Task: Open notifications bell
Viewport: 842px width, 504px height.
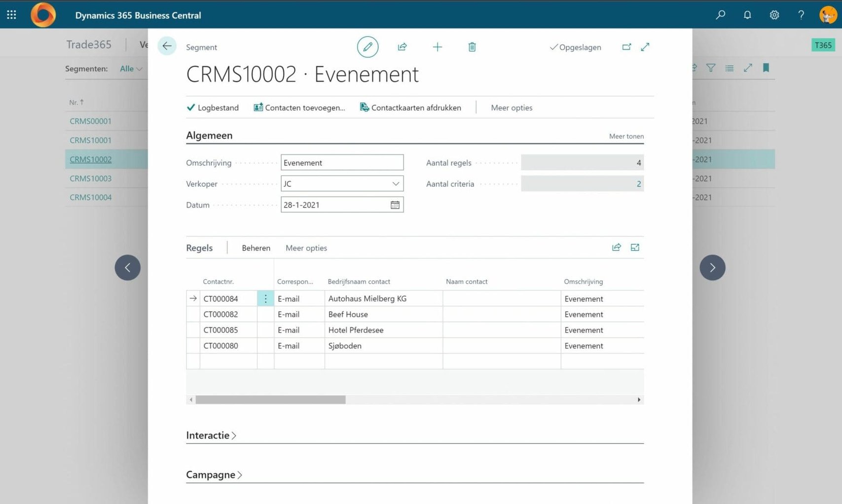Action: pos(747,15)
